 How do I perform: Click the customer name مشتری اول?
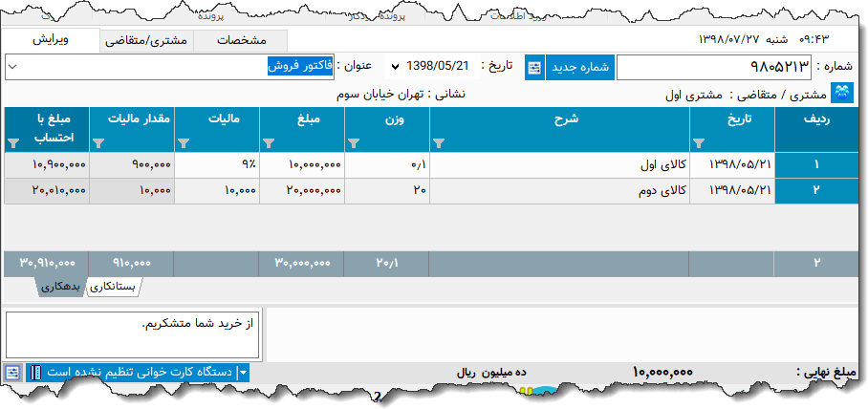click(x=694, y=95)
